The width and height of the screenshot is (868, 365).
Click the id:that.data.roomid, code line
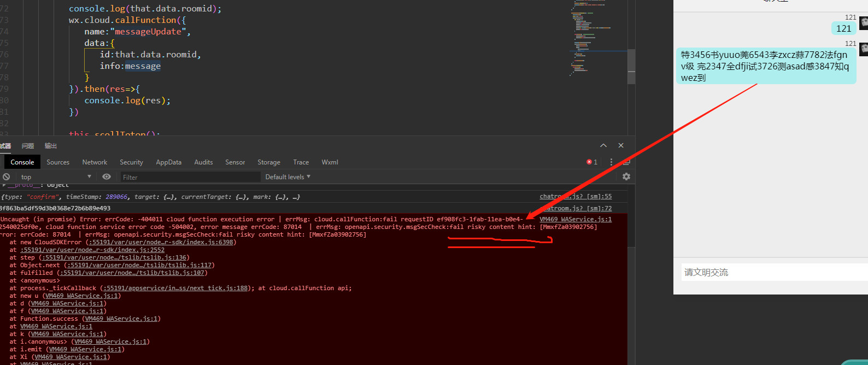point(150,55)
